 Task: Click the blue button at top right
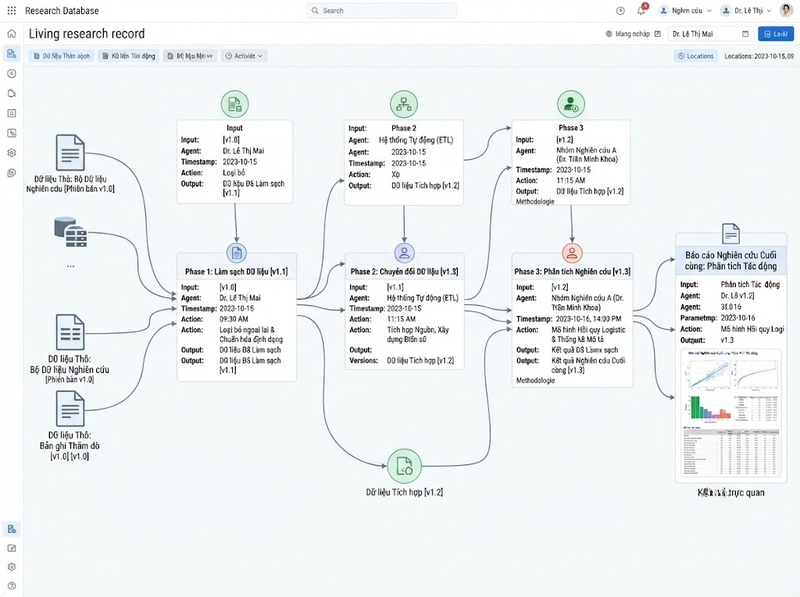776,34
